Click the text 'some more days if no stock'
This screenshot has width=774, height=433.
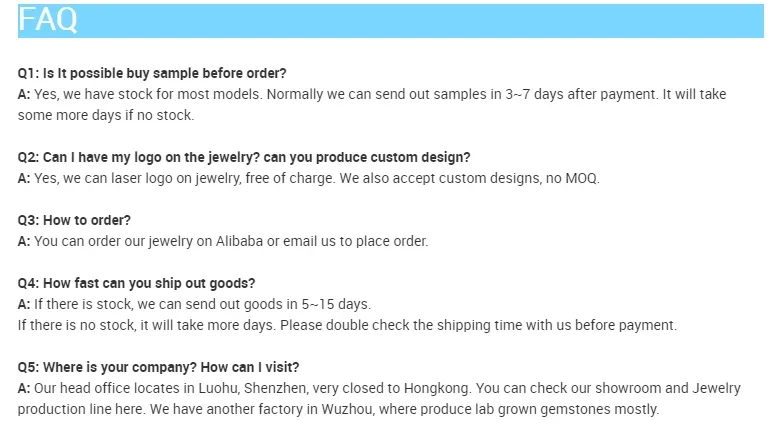(x=106, y=115)
